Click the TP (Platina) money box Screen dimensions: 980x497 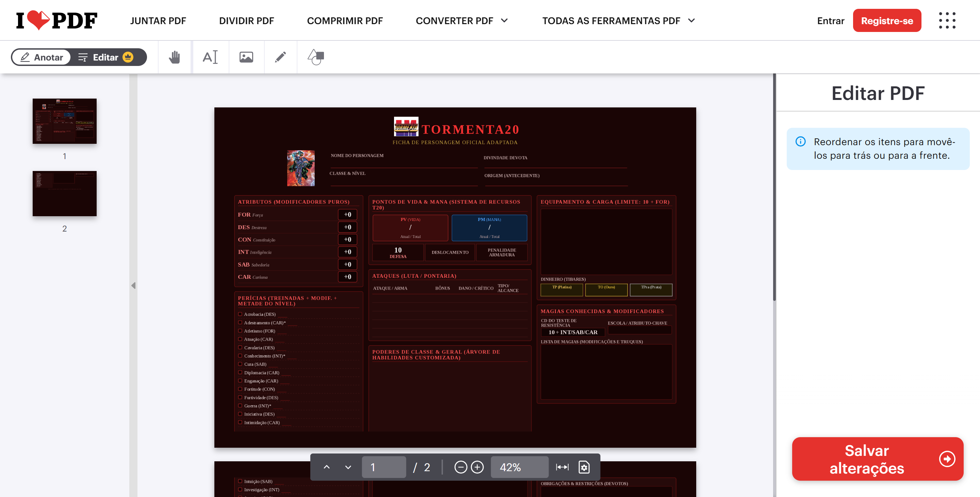561,290
